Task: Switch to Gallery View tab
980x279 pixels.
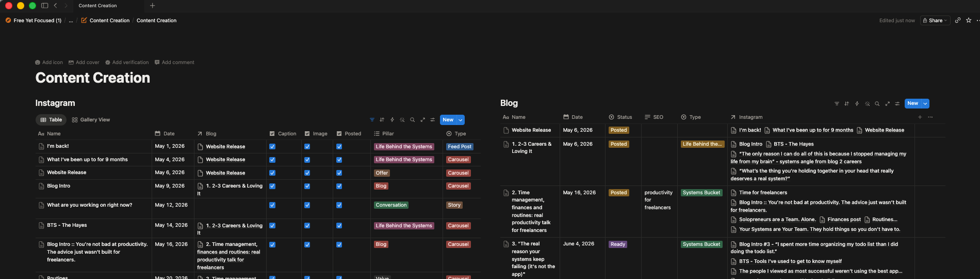Action: pyautogui.click(x=91, y=120)
